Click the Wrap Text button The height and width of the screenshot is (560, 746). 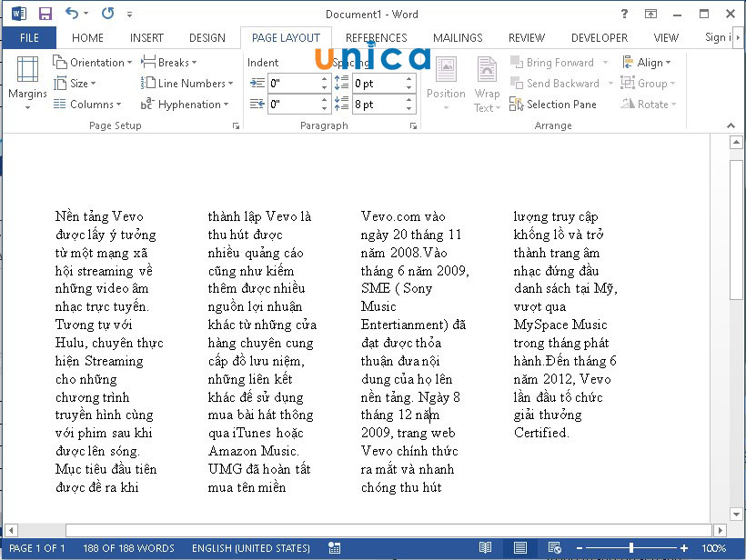click(x=488, y=84)
